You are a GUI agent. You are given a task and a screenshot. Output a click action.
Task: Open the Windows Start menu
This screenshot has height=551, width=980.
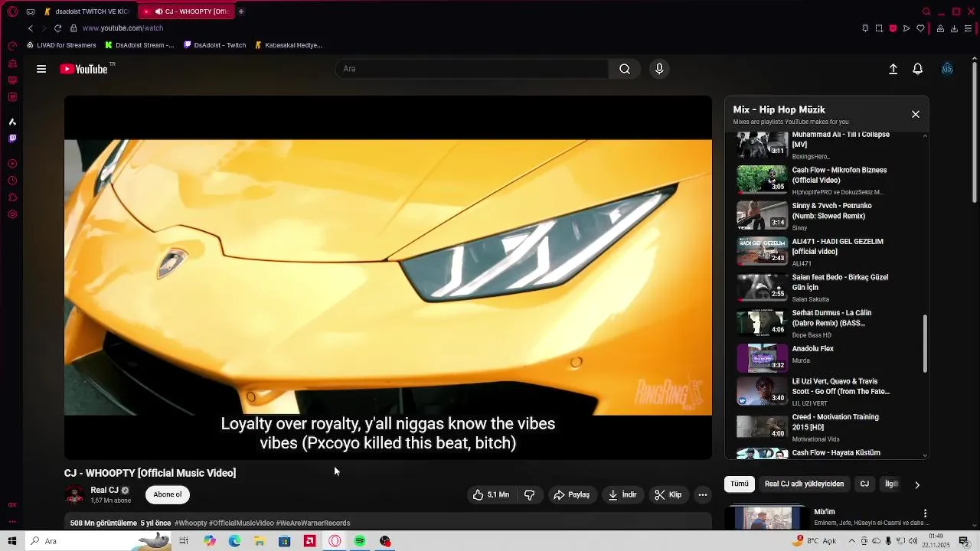point(12,541)
